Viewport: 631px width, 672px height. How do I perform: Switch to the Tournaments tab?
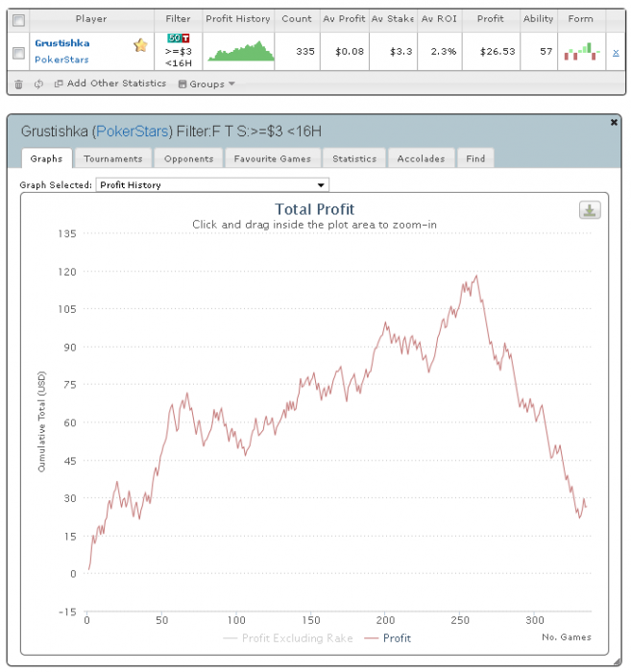pyautogui.click(x=113, y=158)
